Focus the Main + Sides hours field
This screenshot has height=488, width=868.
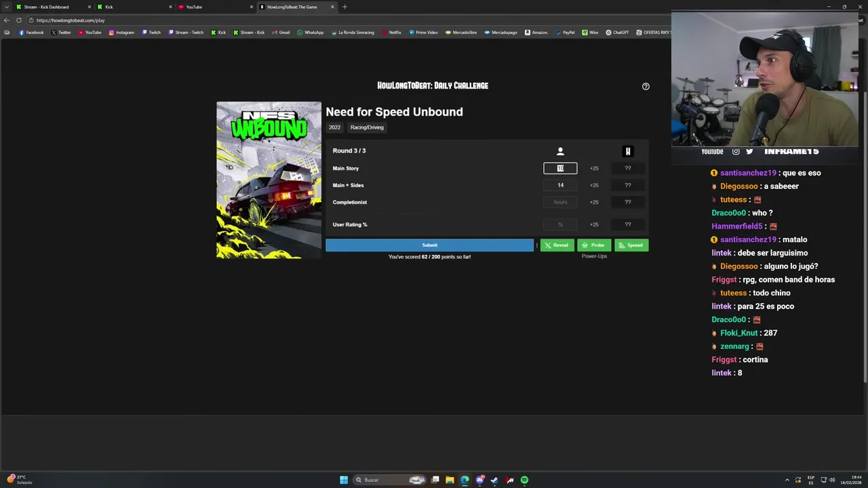click(x=560, y=185)
